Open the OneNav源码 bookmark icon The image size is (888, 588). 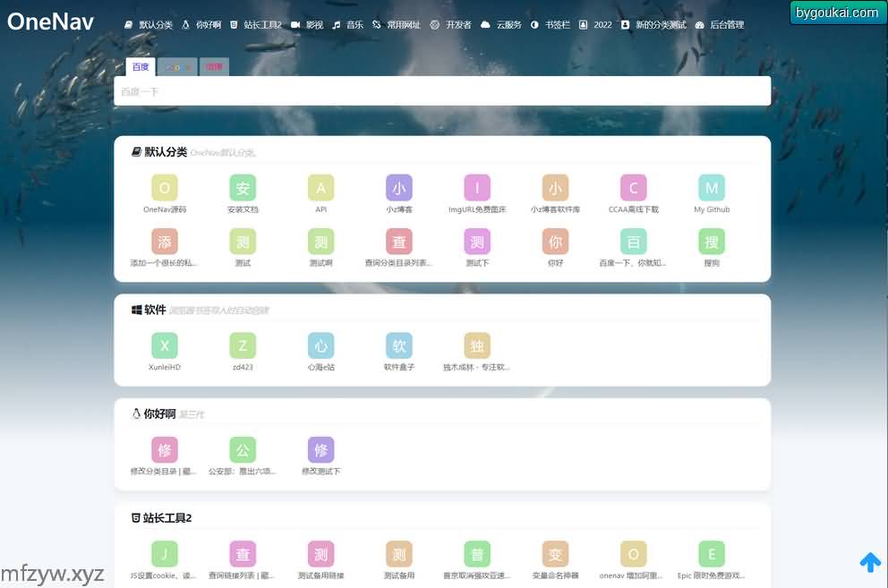click(165, 188)
